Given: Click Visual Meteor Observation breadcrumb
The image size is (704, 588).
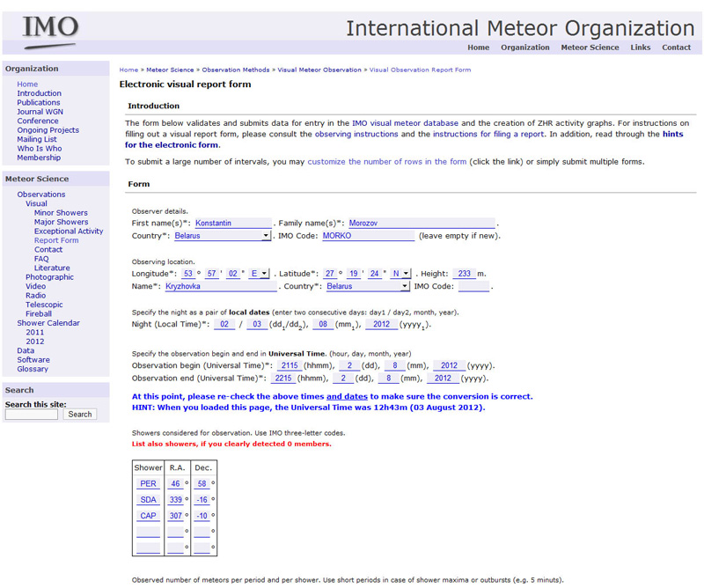Looking at the screenshot, I should click(x=319, y=70).
